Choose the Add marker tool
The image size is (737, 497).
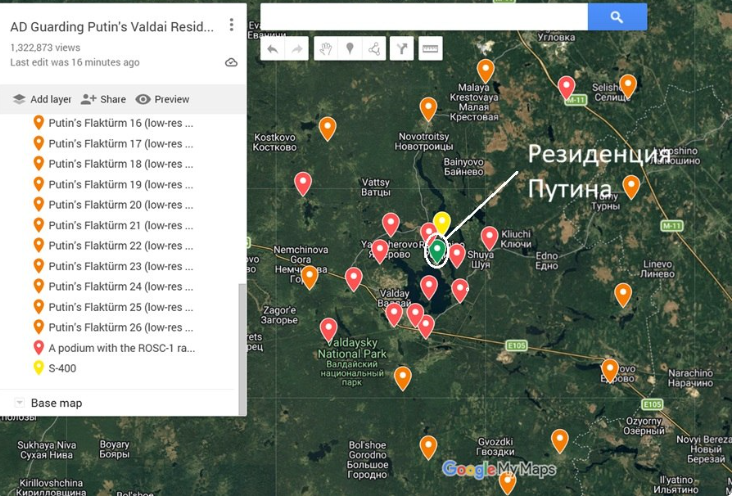[x=350, y=49]
